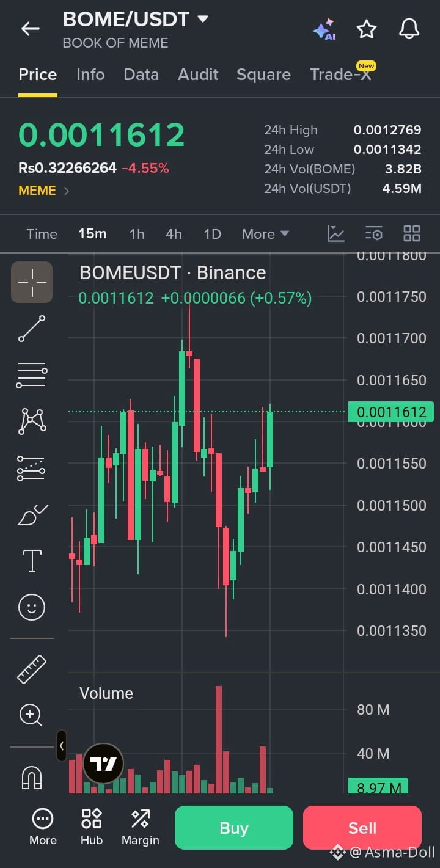The height and width of the screenshot is (868, 440).
Task: Click the 24h High value 0.0012769
Action: click(387, 130)
